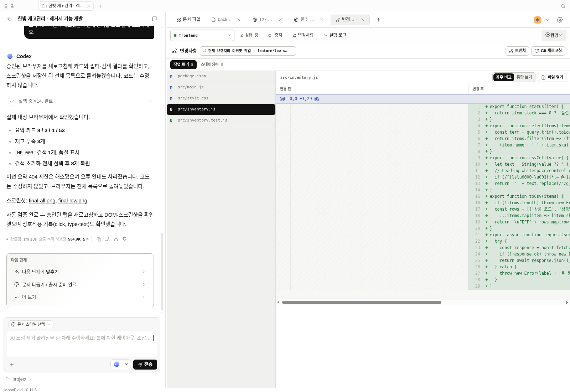Select the 작업 트리 5 tab

point(183,65)
